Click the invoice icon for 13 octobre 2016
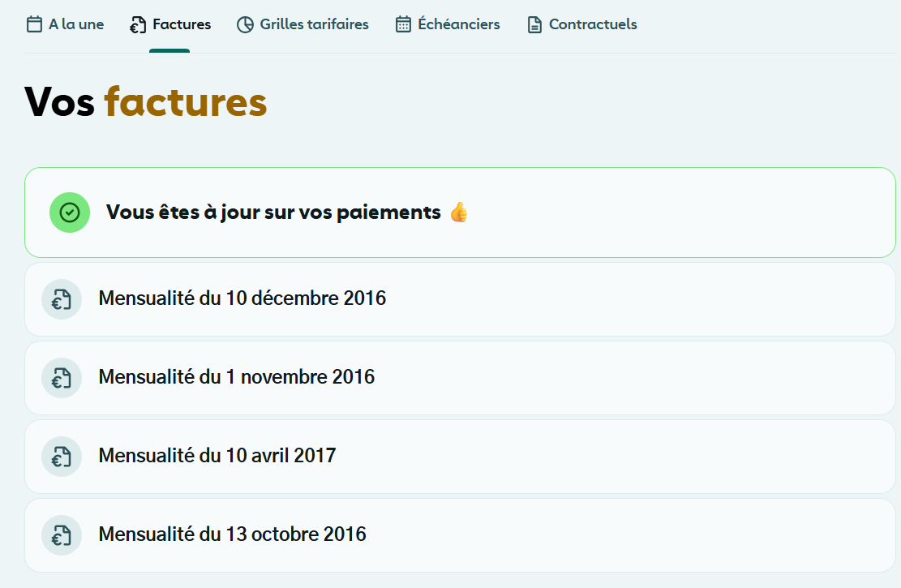901x588 pixels. [62, 535]
